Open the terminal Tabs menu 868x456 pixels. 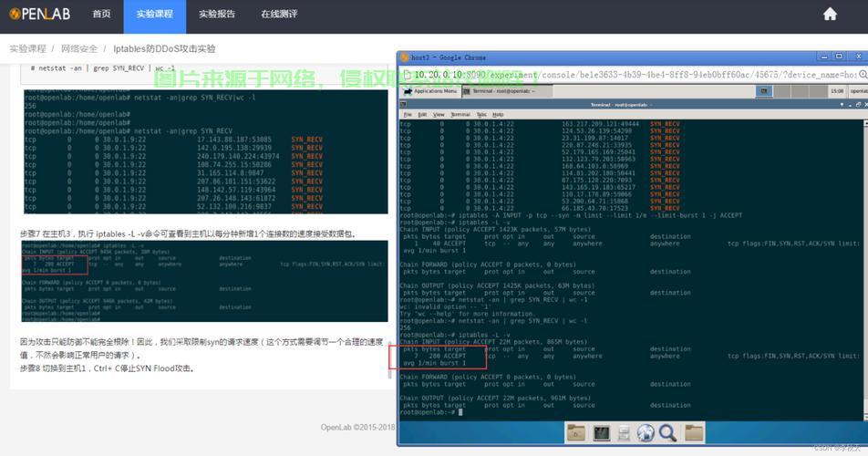pos(481,115)
